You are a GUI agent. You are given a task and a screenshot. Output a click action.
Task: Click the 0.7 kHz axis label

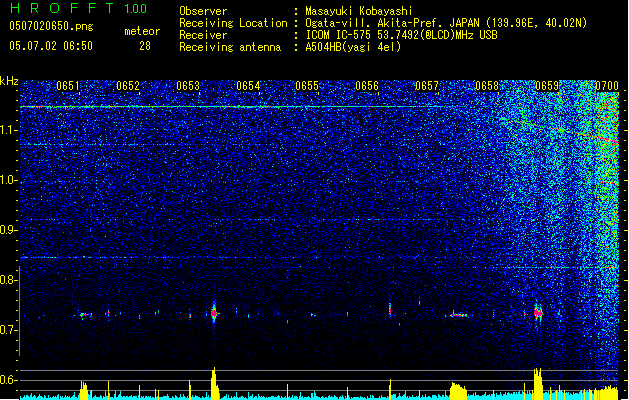coord(8,330)
